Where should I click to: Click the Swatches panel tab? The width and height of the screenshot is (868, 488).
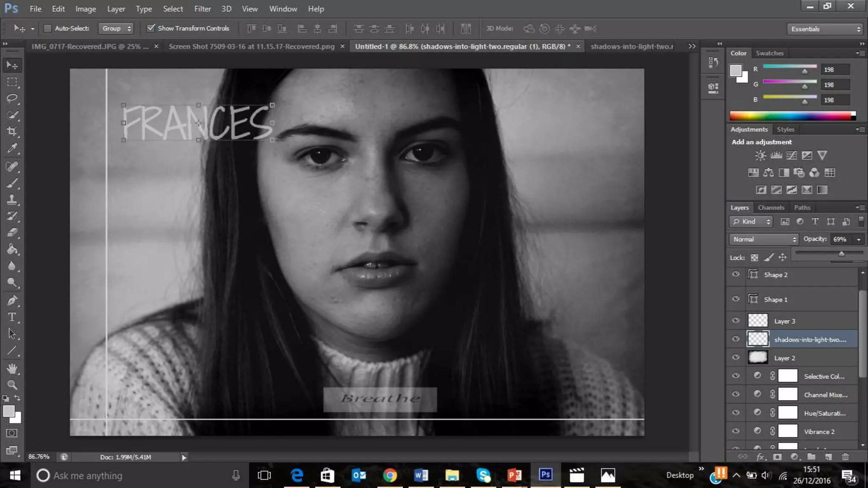point(769,53)
